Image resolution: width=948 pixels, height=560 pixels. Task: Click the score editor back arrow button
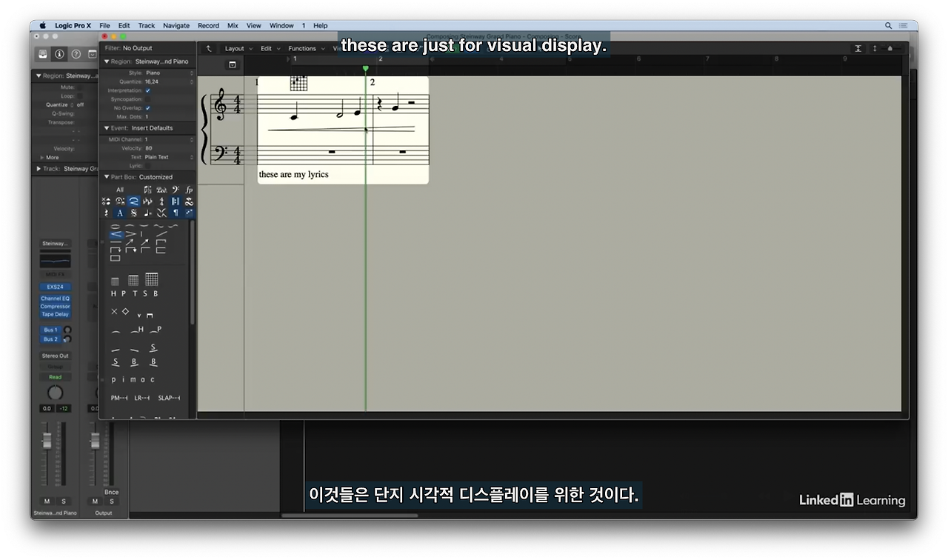point(209,48)
